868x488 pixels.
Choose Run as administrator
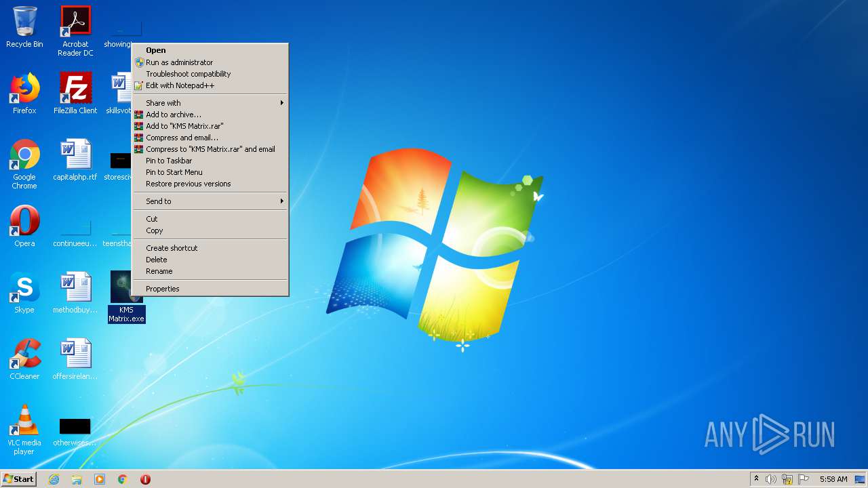click(210, 62)
